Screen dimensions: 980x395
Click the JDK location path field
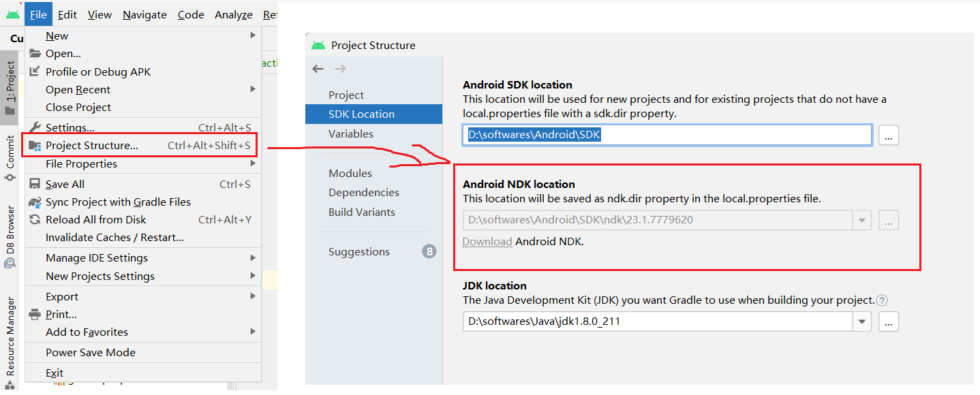pyautogui.click(x=658, y=321)
